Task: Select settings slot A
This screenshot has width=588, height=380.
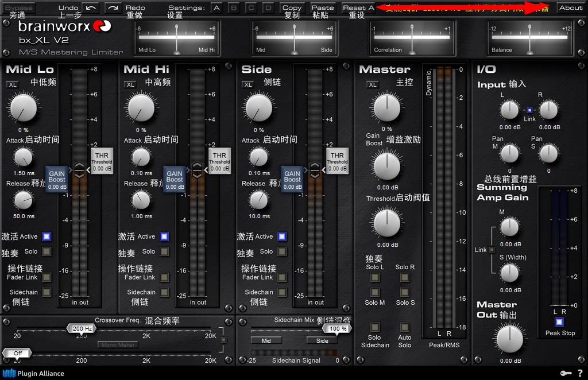Action: pyautogui.click(x=216, y=8)
